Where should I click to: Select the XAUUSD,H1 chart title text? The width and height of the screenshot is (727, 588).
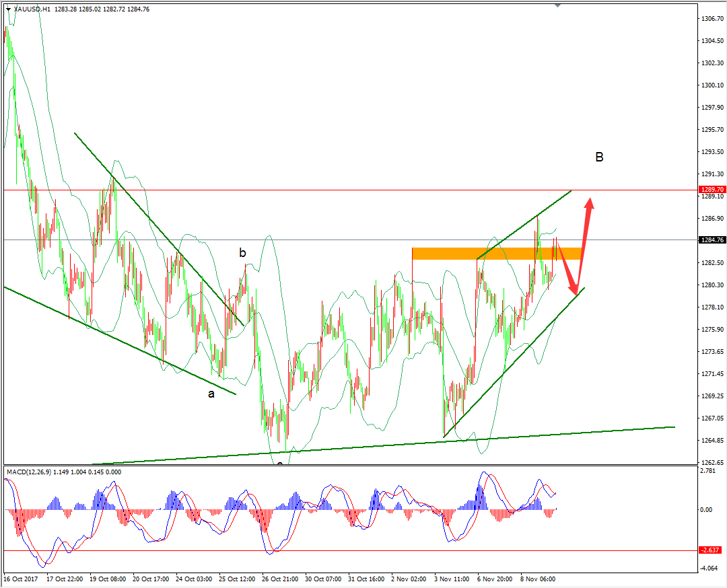(32, 9)
